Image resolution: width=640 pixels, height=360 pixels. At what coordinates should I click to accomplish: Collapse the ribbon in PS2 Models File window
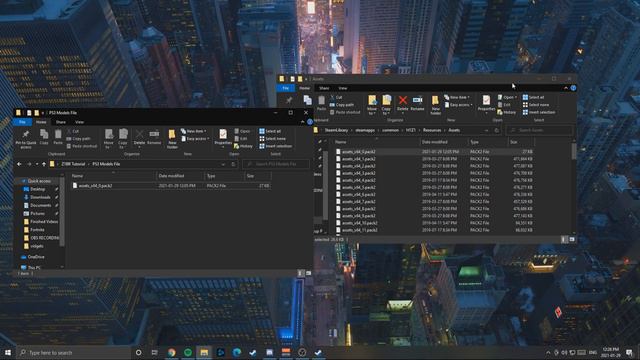(x=302, y=122)
